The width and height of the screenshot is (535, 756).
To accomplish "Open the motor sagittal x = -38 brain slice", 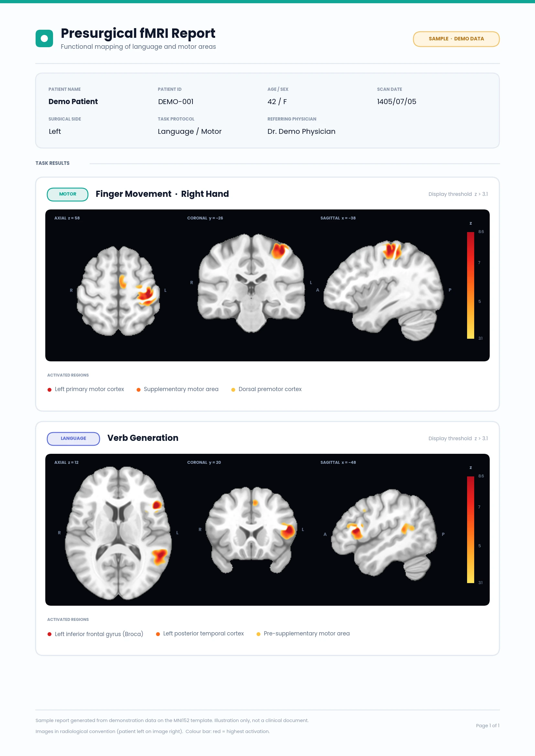I will click(x=384, y=290).
